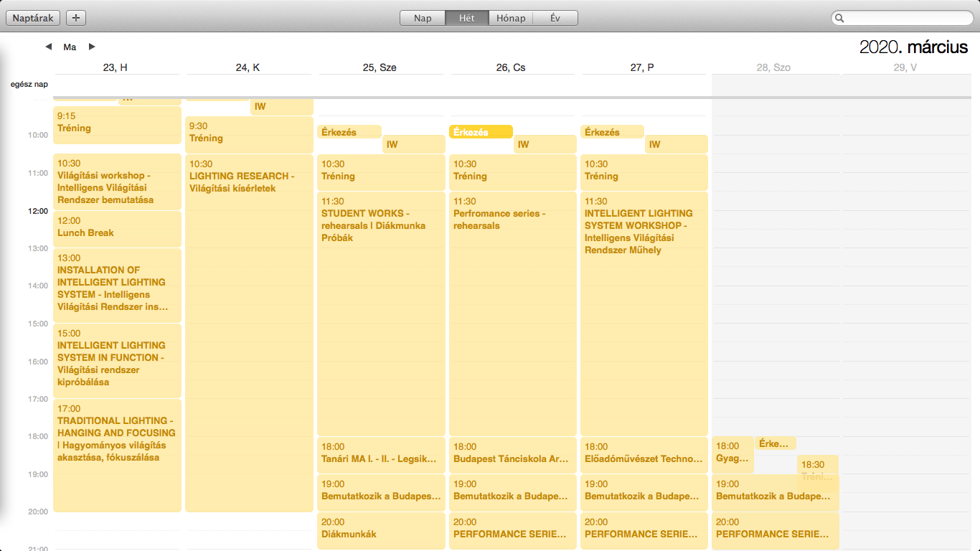Select Friday INTELLIGENT LIGHTING SYSTEM WORKSHOP event
Viewport: 980px width, 551px height.
pos(644,316)
